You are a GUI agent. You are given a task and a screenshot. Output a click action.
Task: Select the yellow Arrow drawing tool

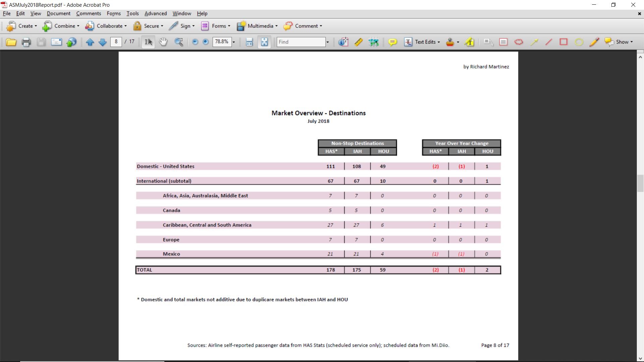(534, 42)
